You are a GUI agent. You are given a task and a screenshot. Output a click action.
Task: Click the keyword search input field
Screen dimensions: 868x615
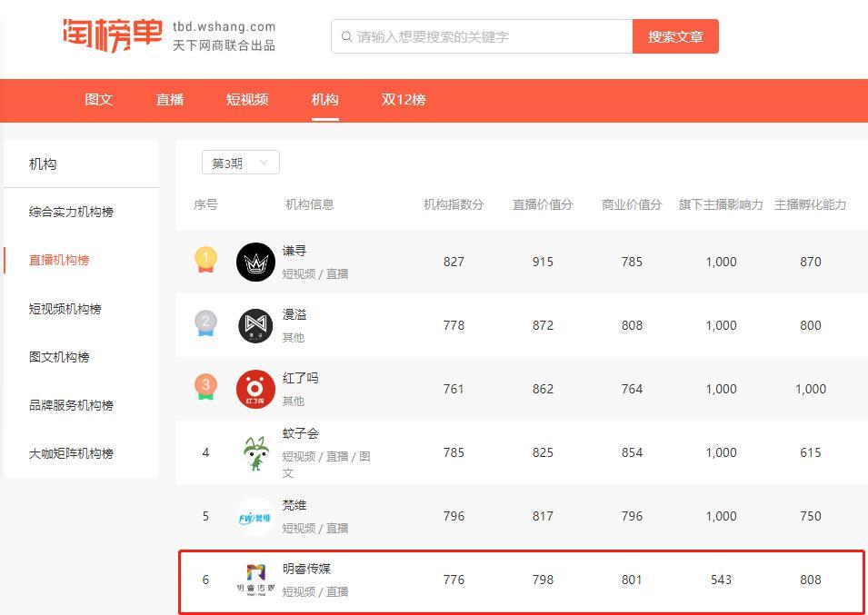click(482, 36)
